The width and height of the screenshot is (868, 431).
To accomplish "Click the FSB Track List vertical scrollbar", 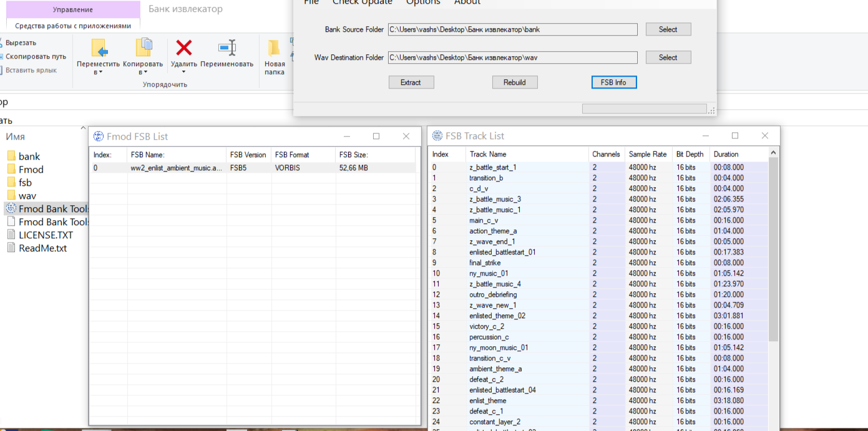I will coord(774,249).
